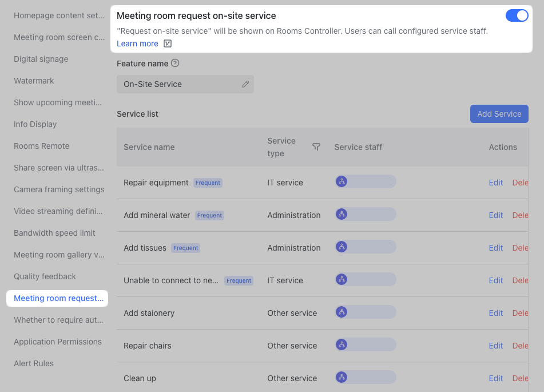Image resolution: width=544 pixels, height=392 pixels.
Task: Click staff avatar icon for Clean up
Action: (342, 377)
